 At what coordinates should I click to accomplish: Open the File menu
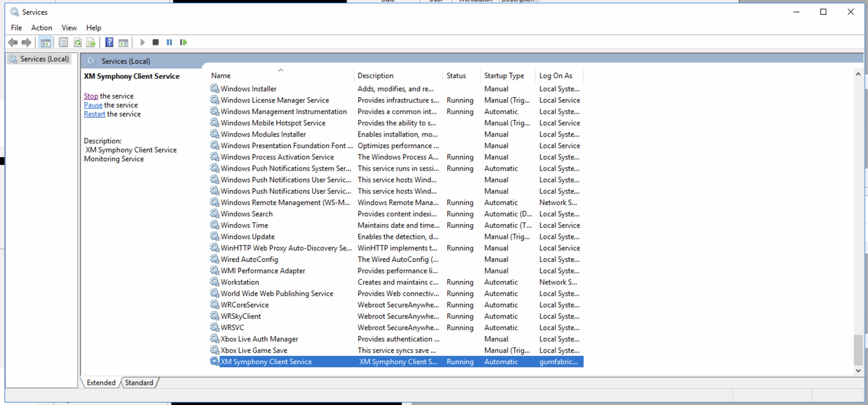[x=16, y=28]
